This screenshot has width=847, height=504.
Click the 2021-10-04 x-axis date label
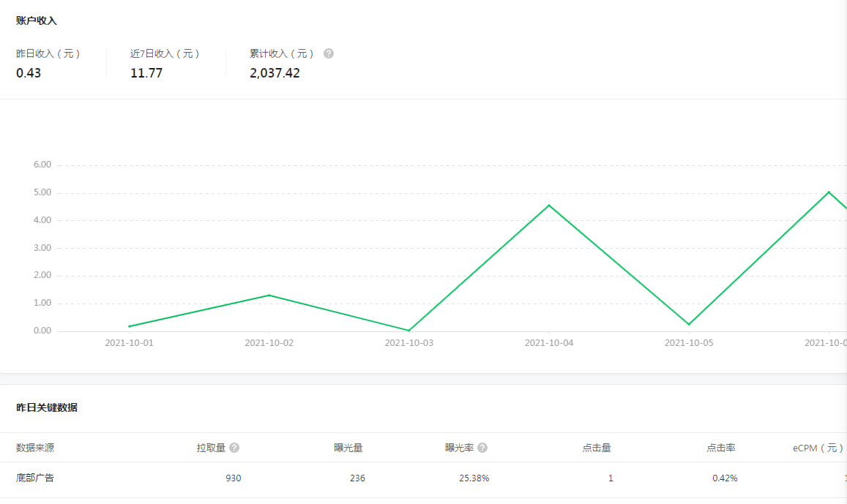click(549, 342)
